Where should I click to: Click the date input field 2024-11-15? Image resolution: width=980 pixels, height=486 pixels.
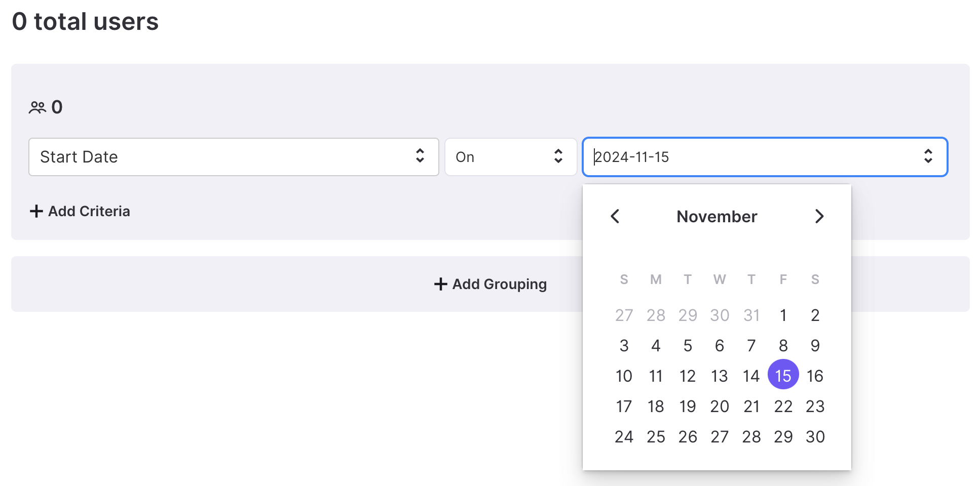tap(765, 157)
